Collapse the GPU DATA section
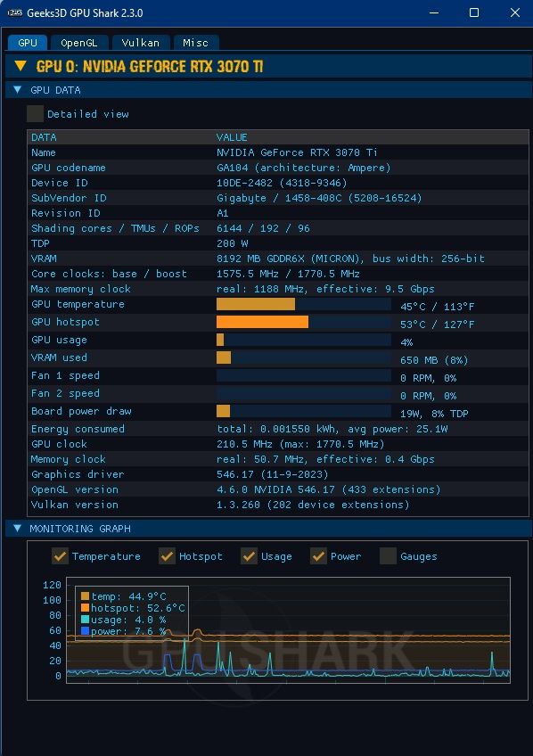533x756 pixels. [18, 90]
